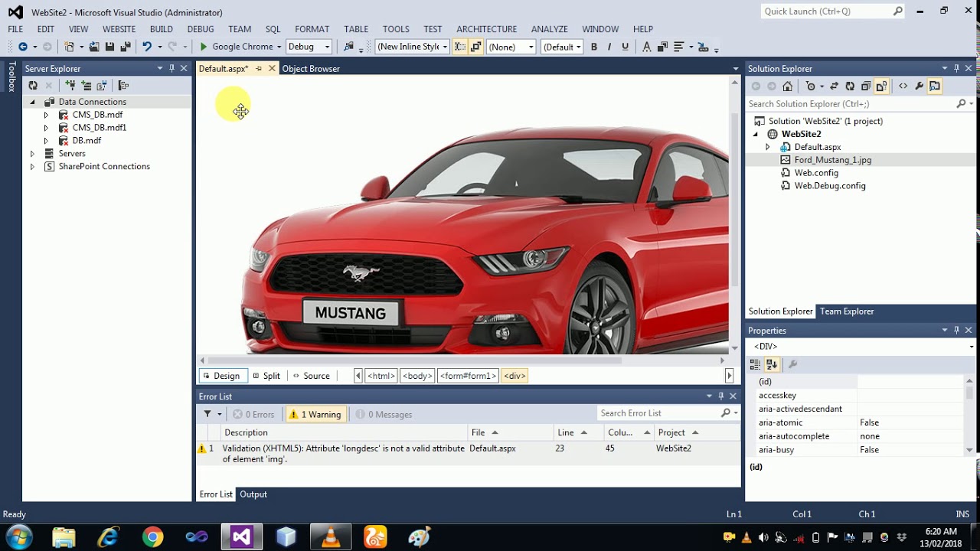Click the Underline formatting icon

(625, 47)
